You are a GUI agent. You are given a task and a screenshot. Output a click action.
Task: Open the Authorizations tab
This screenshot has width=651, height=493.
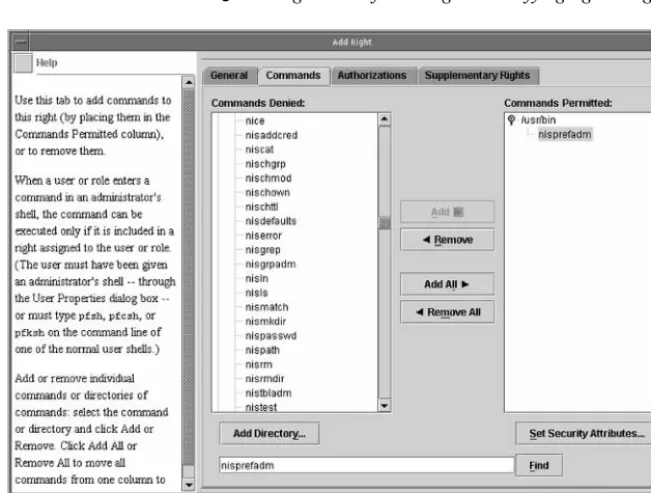[372, 76]
